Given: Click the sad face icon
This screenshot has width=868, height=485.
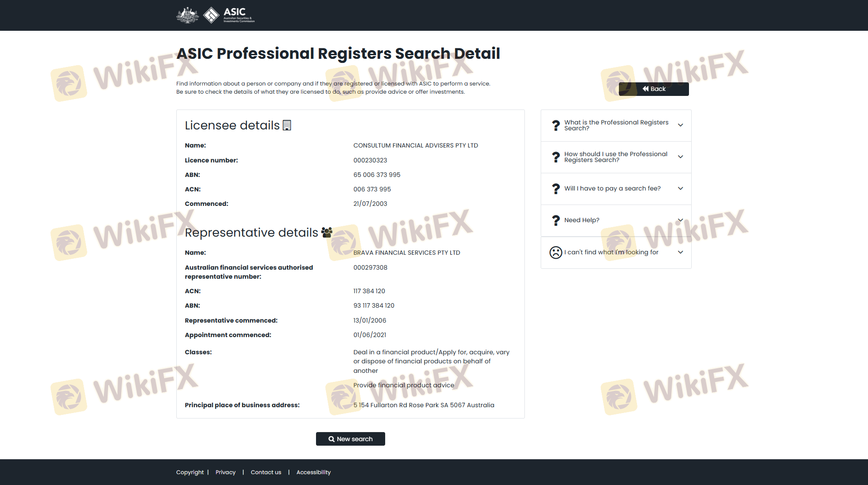Looking at the screenshot, I should [556, 252].
